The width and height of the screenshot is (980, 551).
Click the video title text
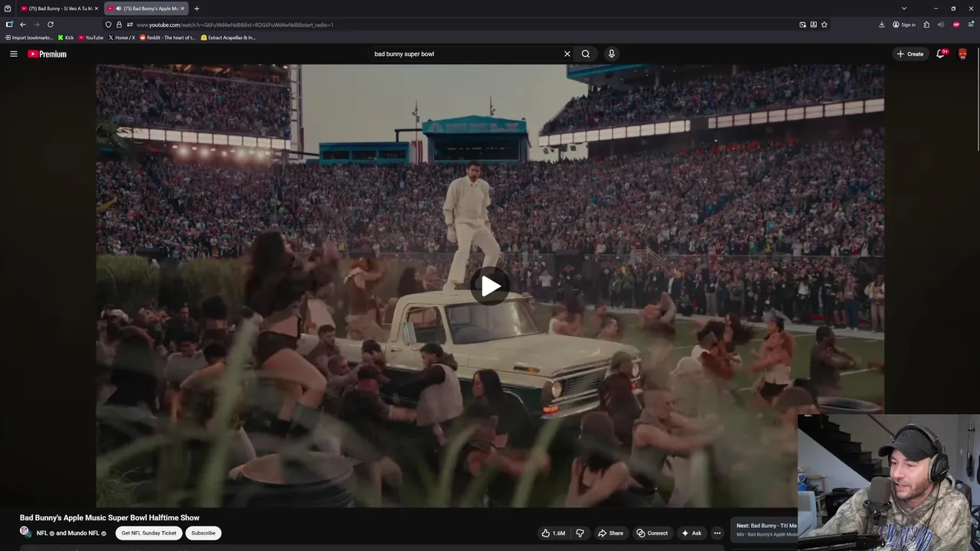click(x=109, y=518)
